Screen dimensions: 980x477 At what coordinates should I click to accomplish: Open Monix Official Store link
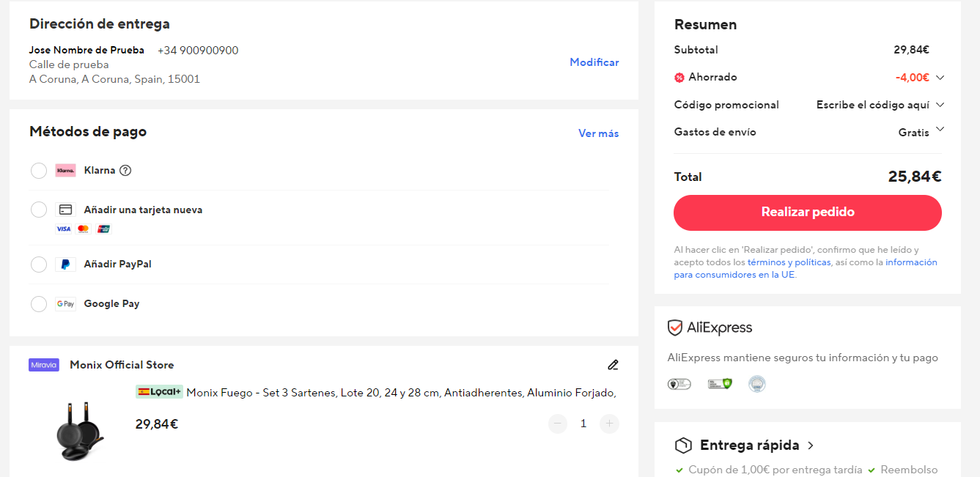(122, 365)
